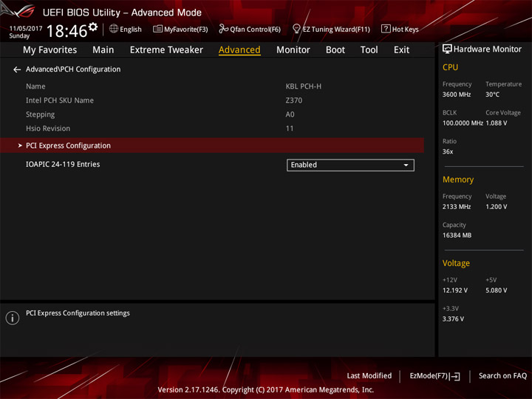Click the arrow on the Enabled combo box
This screenshot has height=399, width=532.
(406, 165)
